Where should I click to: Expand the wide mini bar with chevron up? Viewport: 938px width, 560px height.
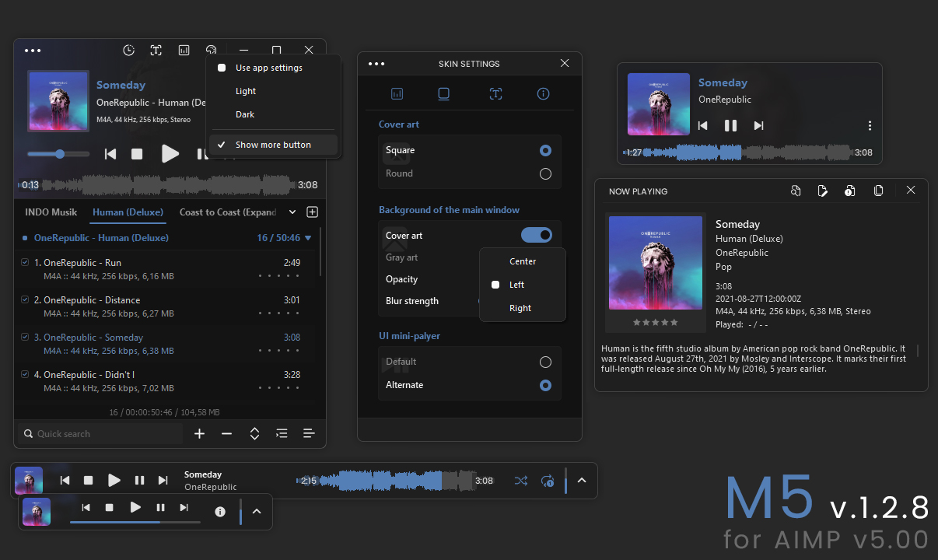coord(582,481)
